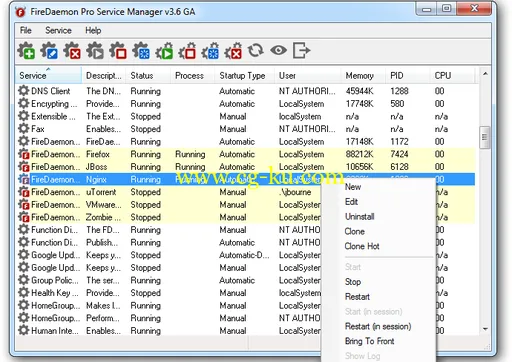Click the scrollbar up arrow
Screen dimensions: 512x362
[x=485, y=74]
